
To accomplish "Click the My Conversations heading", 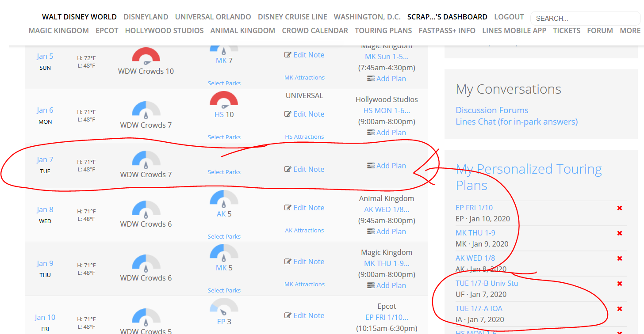I will [x=508, y=89].
